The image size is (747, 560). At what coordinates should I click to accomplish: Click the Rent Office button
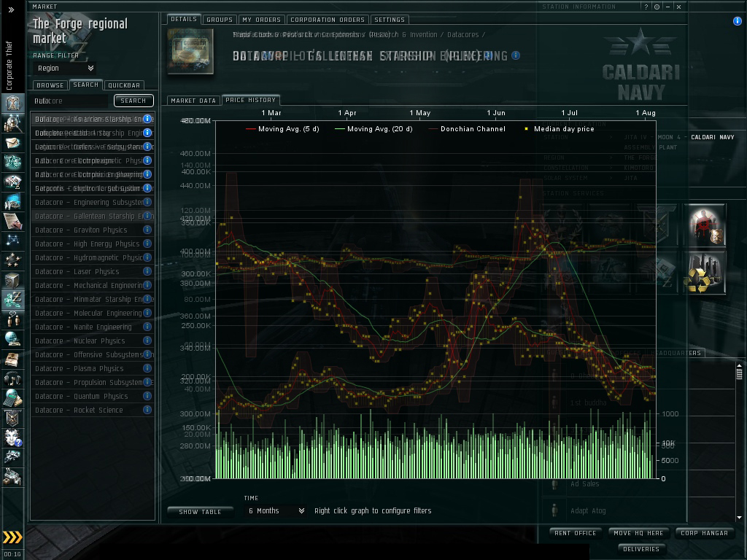(575, 533)
